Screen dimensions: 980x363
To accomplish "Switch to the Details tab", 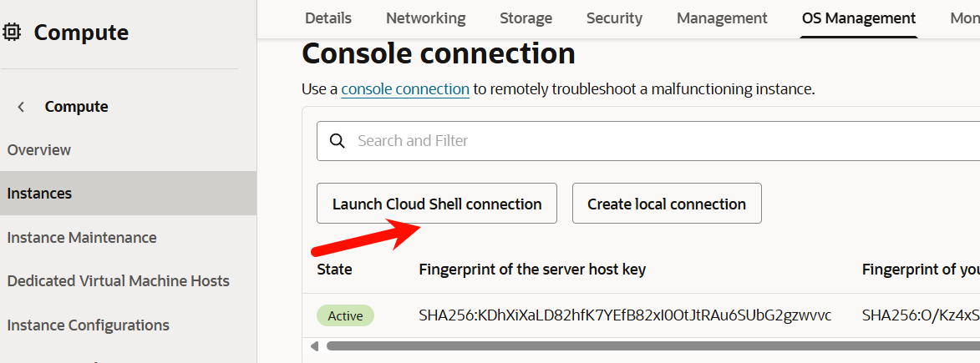I will click(x=328, y=18).
